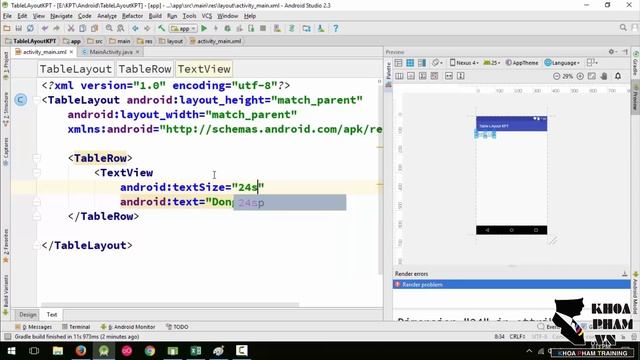Click the Find magnifier icon
The width and height of the screenshot is (640, 360).
click(x=109, y=29)
